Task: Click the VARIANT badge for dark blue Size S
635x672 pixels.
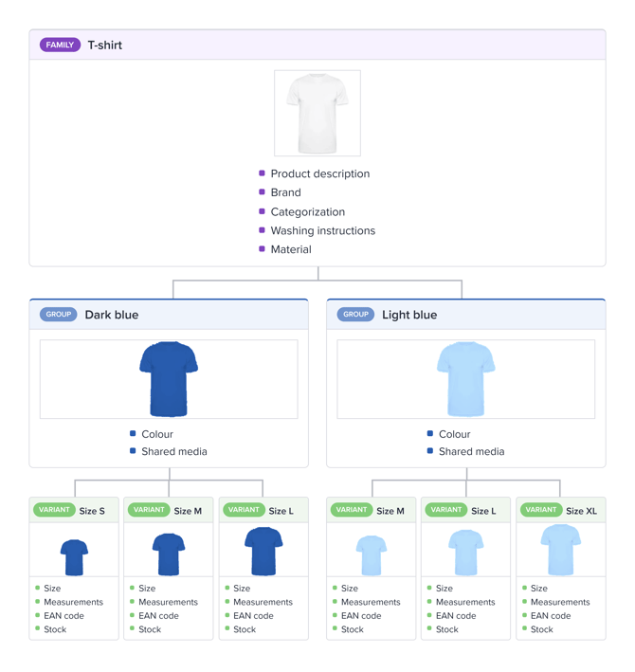Action: click(54, 510)
